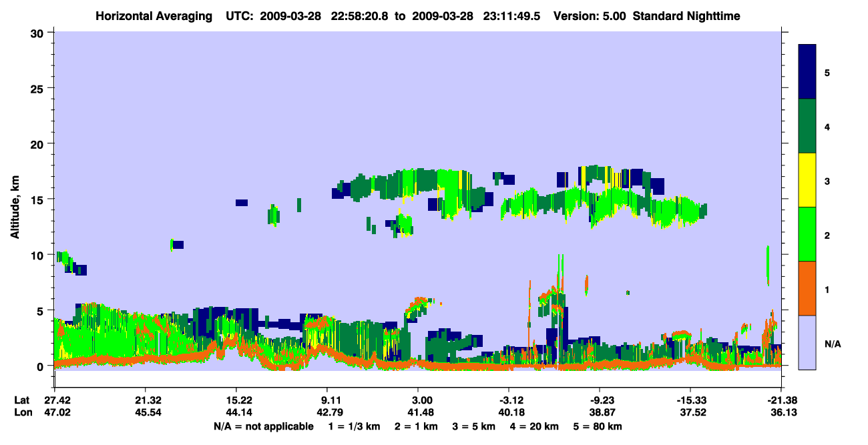
Task: Click the latitude value -21.38
Action: [x=781, y=400]
